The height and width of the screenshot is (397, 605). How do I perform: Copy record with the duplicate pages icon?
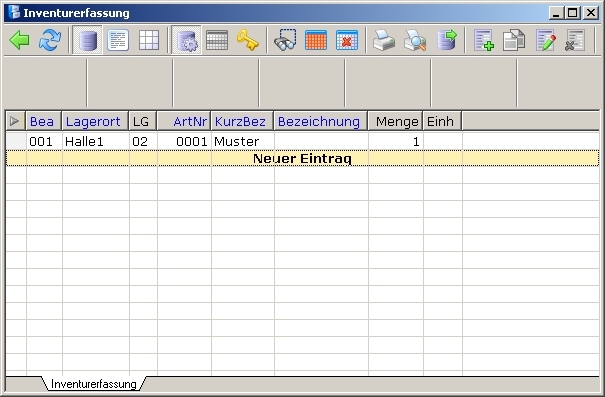point(514,40)
